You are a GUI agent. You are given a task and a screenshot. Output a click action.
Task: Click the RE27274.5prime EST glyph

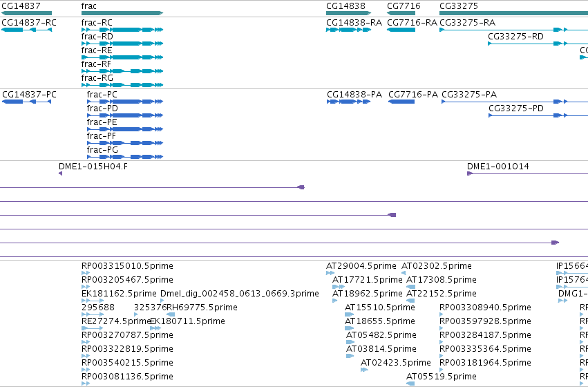(x=92, y=328)
